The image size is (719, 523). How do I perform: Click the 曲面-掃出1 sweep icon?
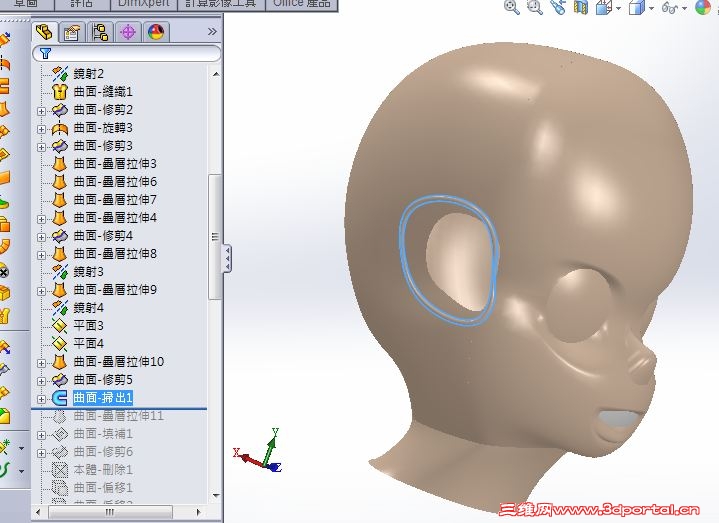[60, 398]
